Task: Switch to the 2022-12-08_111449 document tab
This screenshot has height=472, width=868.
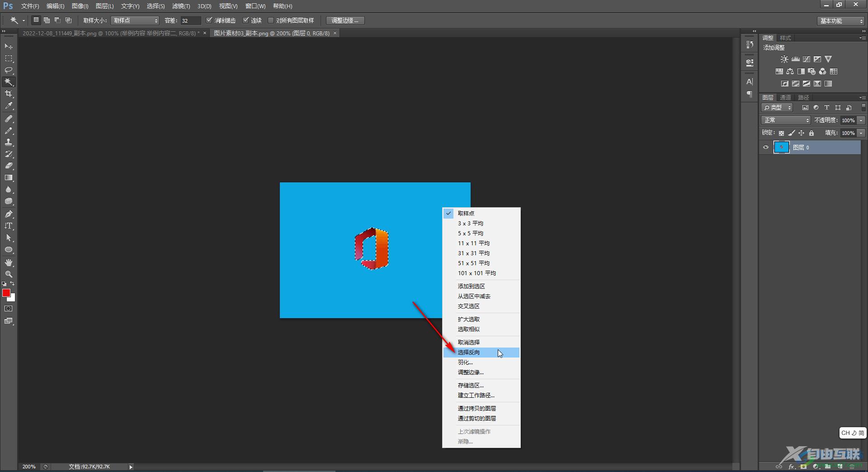Action: (111, 33)
